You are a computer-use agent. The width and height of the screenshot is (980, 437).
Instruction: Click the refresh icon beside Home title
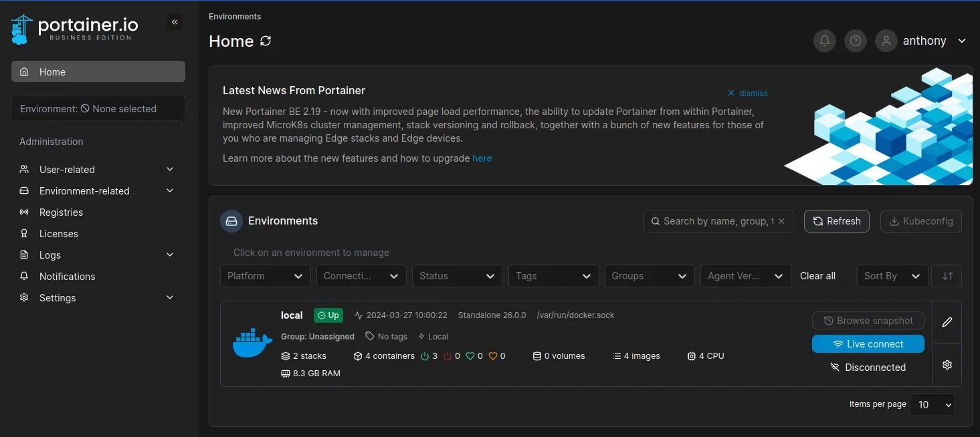pos(266,41)
